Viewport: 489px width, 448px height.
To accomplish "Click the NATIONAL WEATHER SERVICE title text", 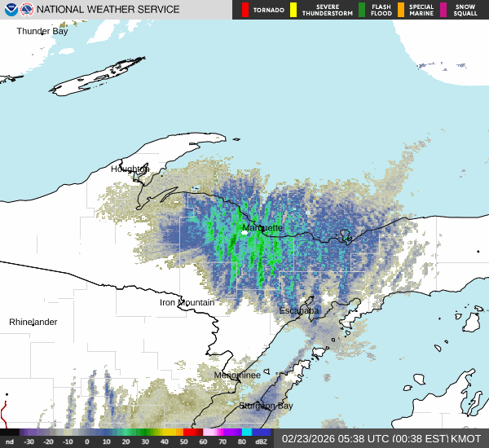I will click(x=108, y=10).
